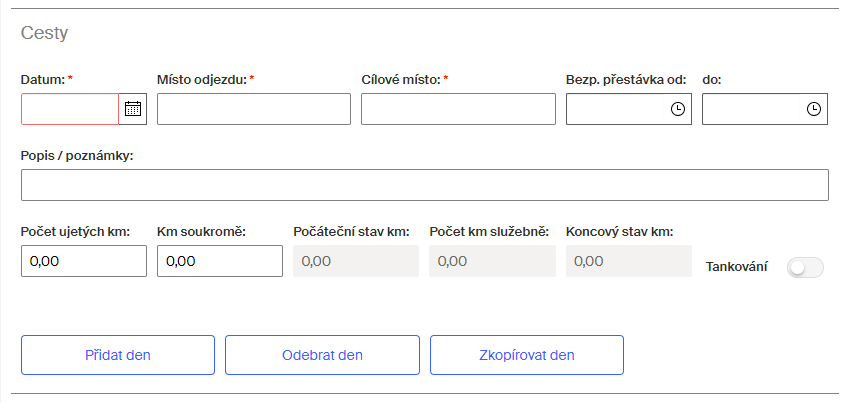Duplicate the day via Zkopírovat den
This screenshot has height=403, width=849.
pyautogui.click(x=527, y=355)
